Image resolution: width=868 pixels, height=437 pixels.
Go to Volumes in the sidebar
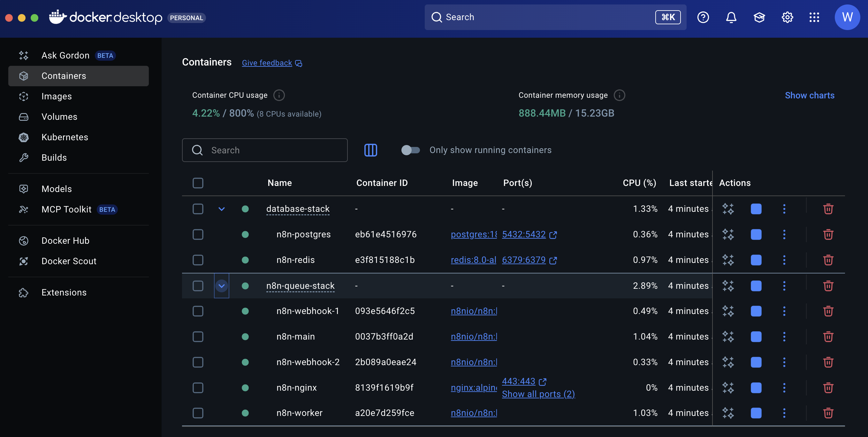coord(59,117)
